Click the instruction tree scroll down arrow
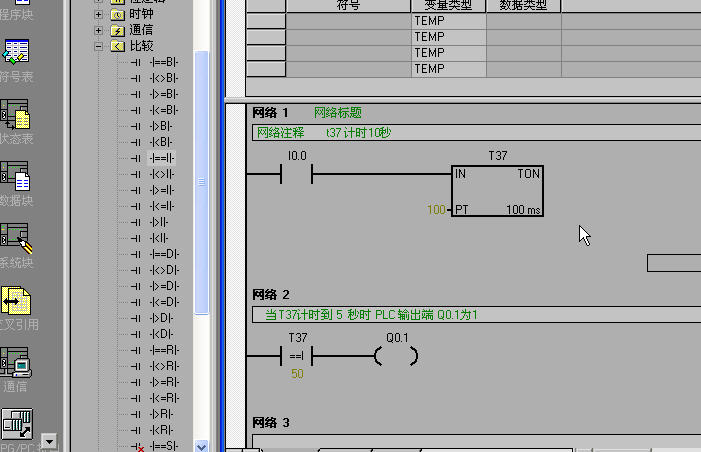 click(x=201, y=445)
